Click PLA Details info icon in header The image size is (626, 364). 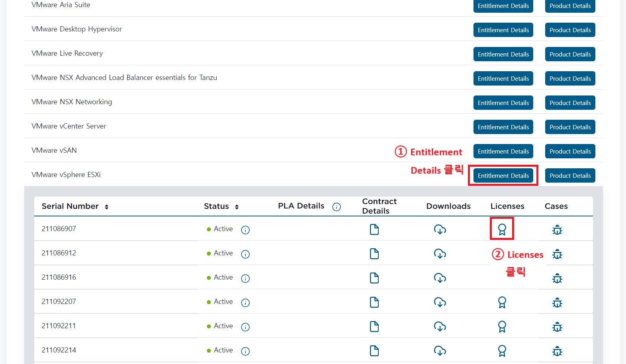coord(336,207)
